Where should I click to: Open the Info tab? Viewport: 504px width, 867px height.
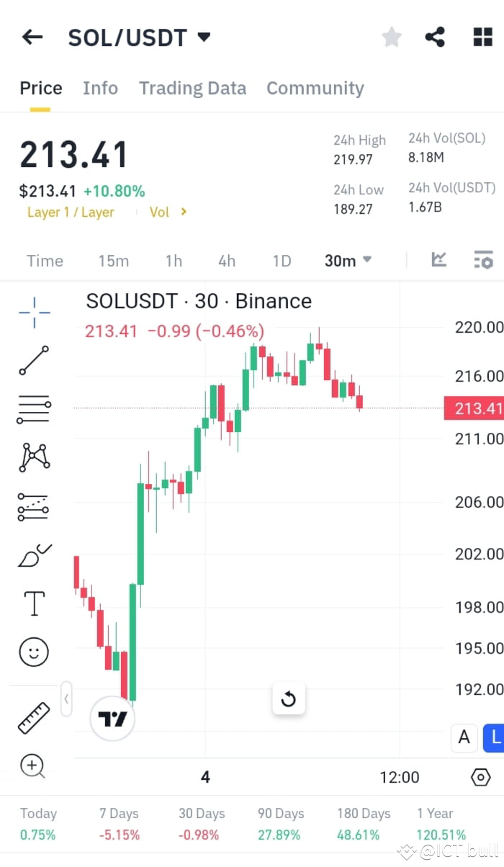100,88
